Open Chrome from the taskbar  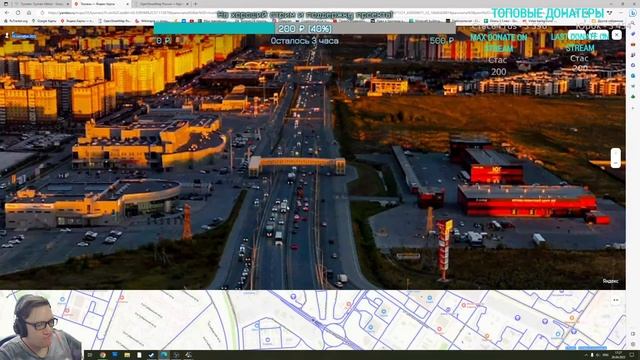[102, 355]
